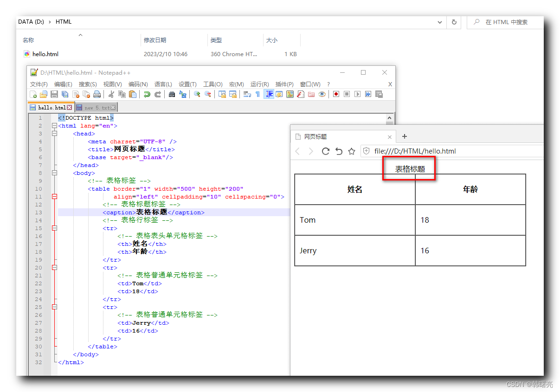Viewport: 560px width, 392px height.
Task: Create a new file in Notepad++
Action: click(x=33, y=94)
